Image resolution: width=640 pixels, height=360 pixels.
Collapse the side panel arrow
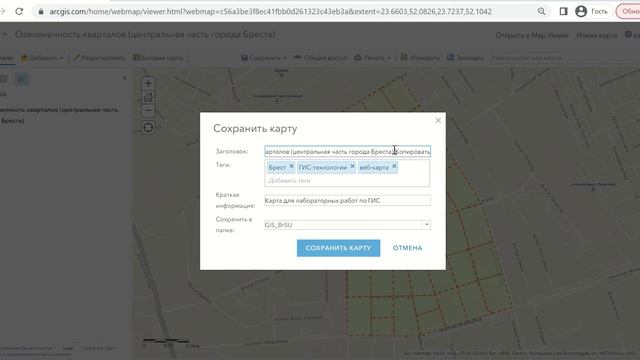click(x=124, y=78)
